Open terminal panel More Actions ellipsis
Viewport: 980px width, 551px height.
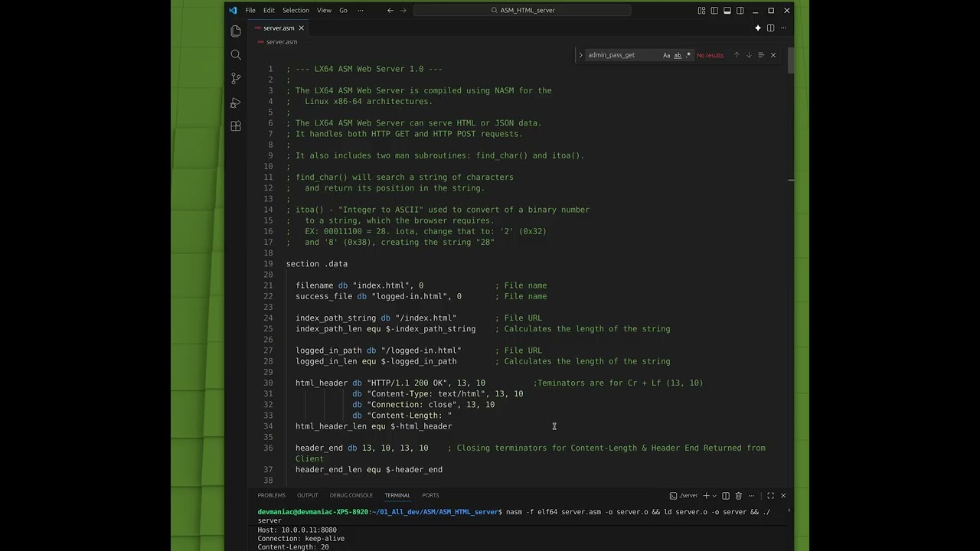(752, 496)
